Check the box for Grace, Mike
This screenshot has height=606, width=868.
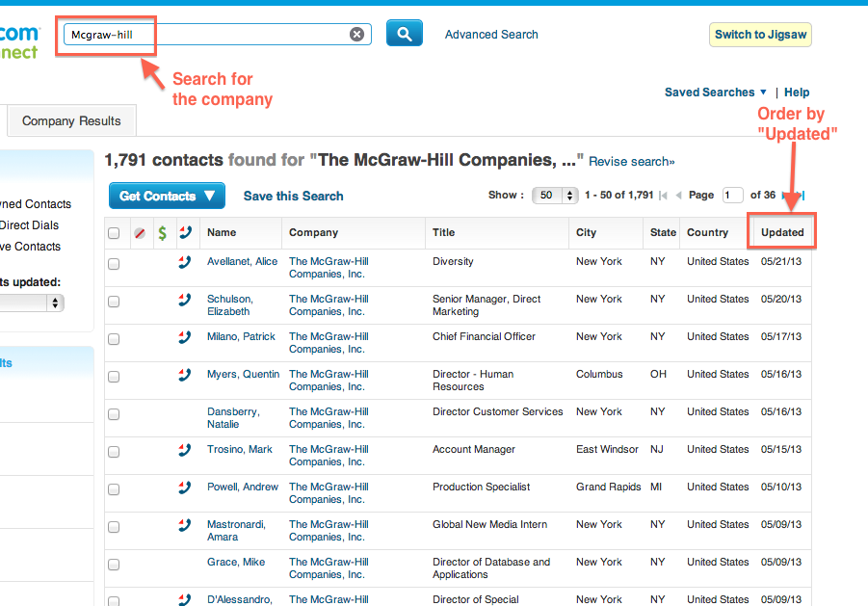(x=114, y=565)
